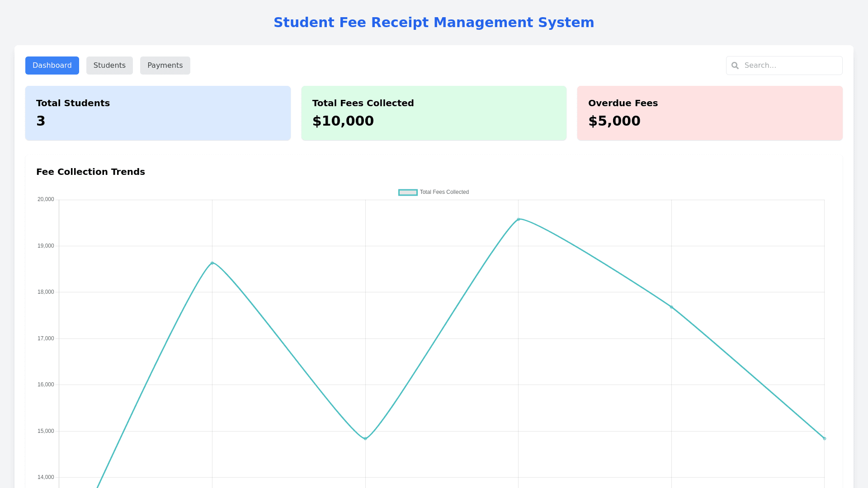Switch to the Students tab
Viewport: 868px width, 488px height.
tap(109, 66)
